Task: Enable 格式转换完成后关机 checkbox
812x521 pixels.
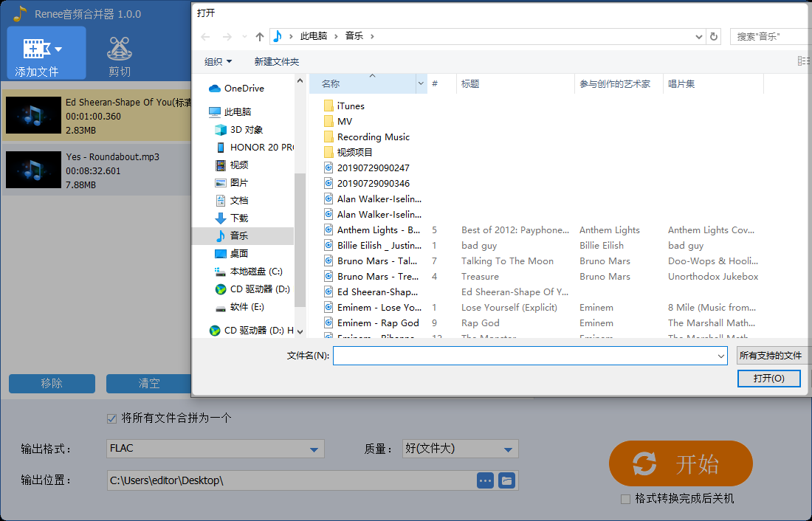Action: (x=625, y=499)
